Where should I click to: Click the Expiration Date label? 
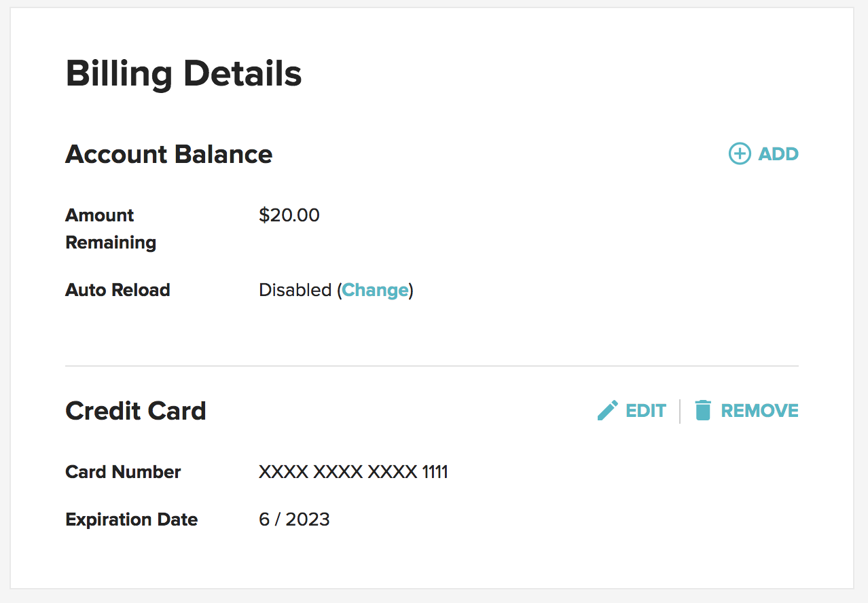tap(131, 520)
